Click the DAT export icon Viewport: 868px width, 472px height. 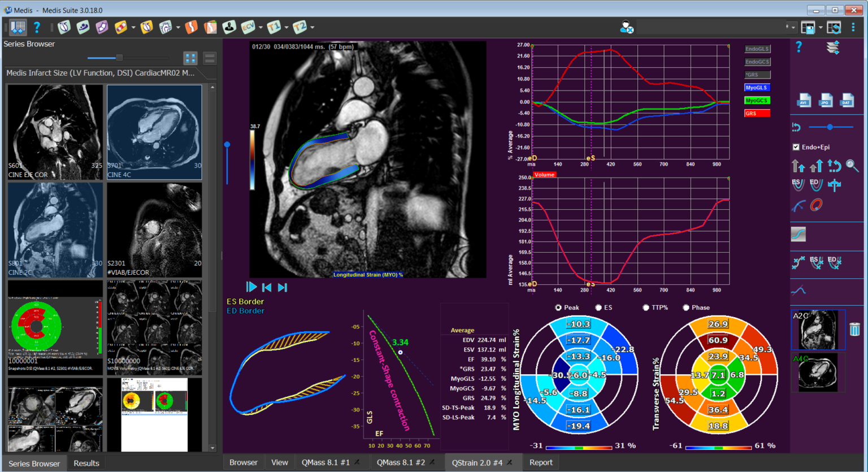[847, 101]
